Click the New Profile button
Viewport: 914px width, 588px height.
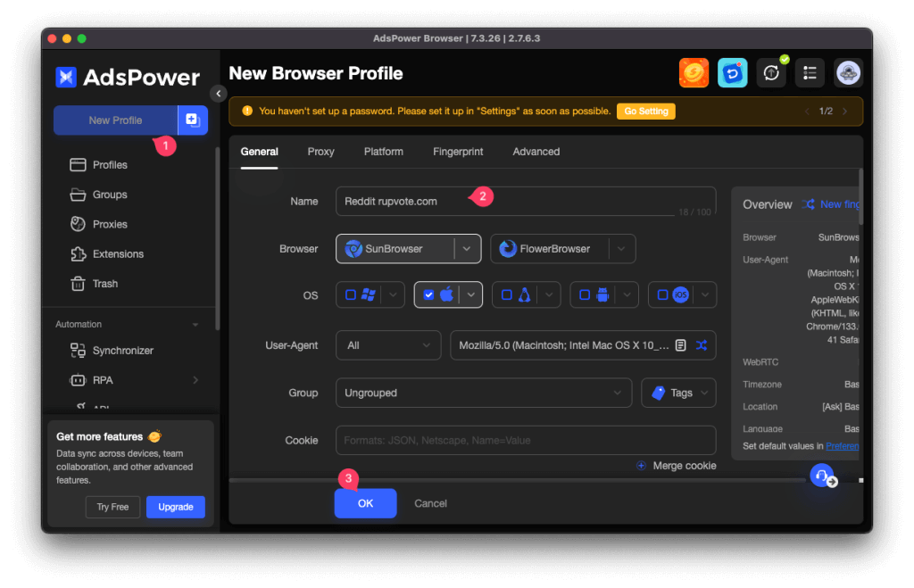115,120
